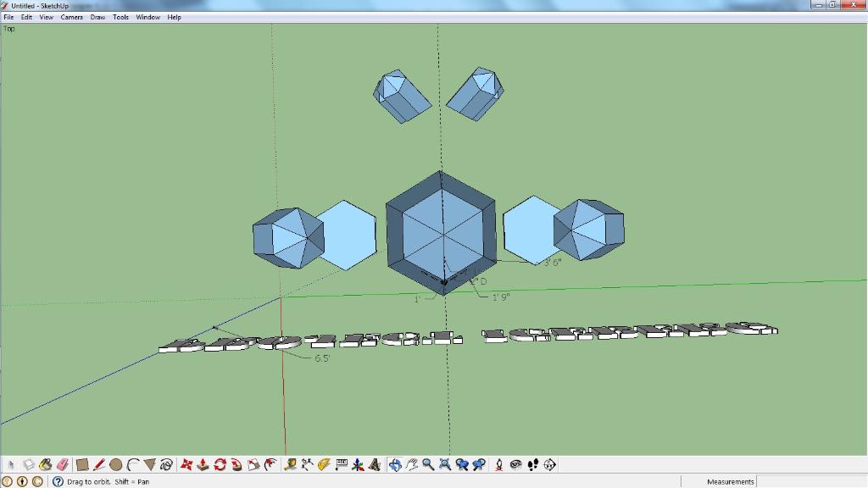Activate the Pan hand tool
This screenshot has height=488, width=868.
coord(411,465)
